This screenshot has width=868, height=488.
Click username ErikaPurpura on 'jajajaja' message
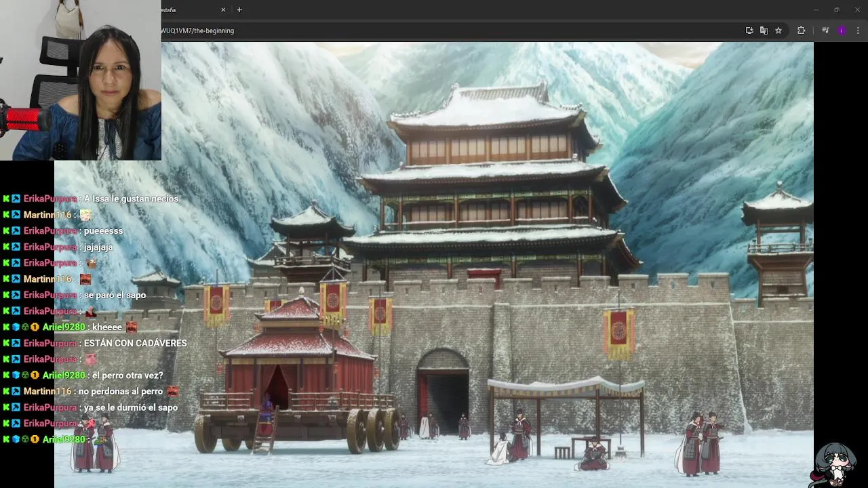click(x=50, y=247)
